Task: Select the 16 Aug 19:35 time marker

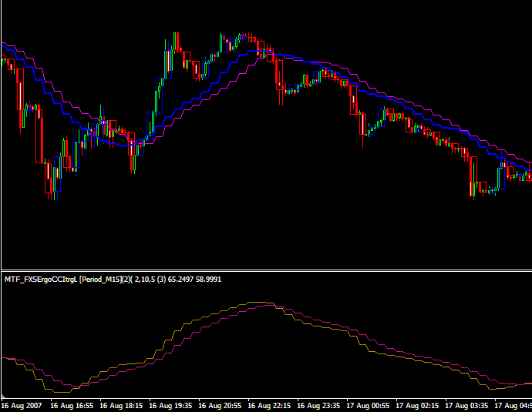Action: click(170, 406)
